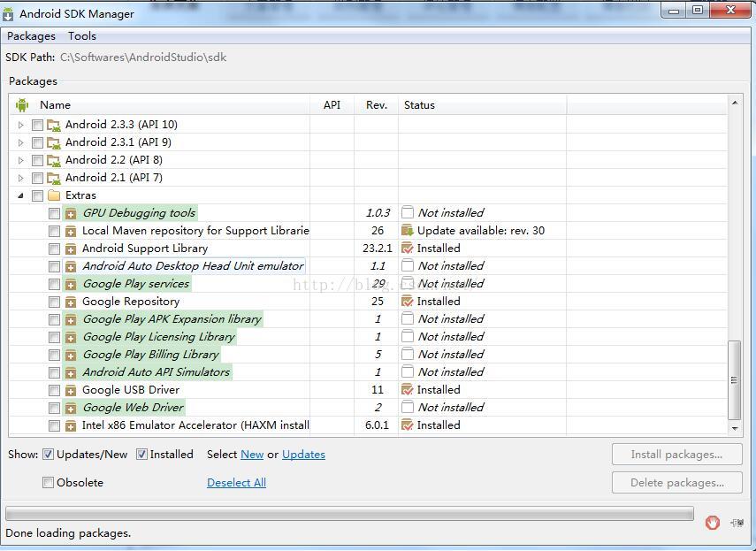756x551 pixels.
Task: Click the Intel x86 Emulator Accelerator package icon
Action: point(71,425)
